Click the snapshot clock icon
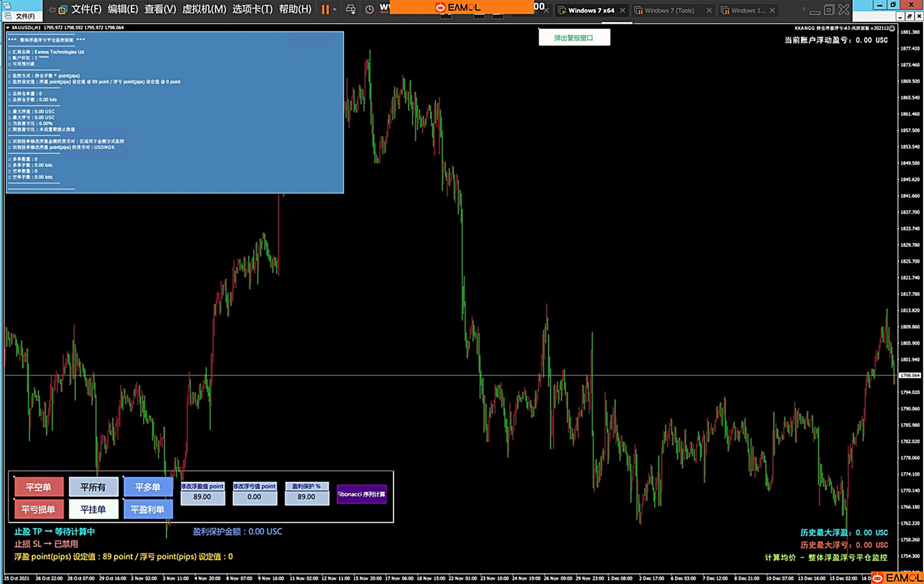 tap(369, 10)
